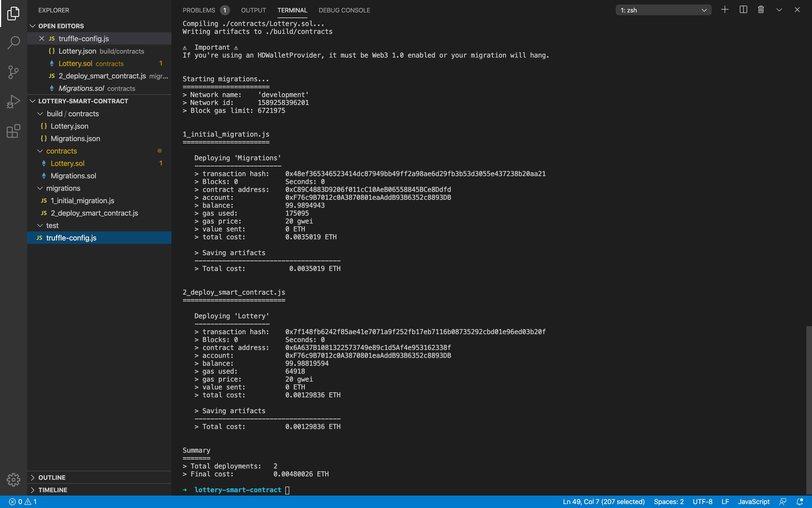Close the terminal panel
The width and height of the screenshot is (812, 508).
tap(797, 10)
